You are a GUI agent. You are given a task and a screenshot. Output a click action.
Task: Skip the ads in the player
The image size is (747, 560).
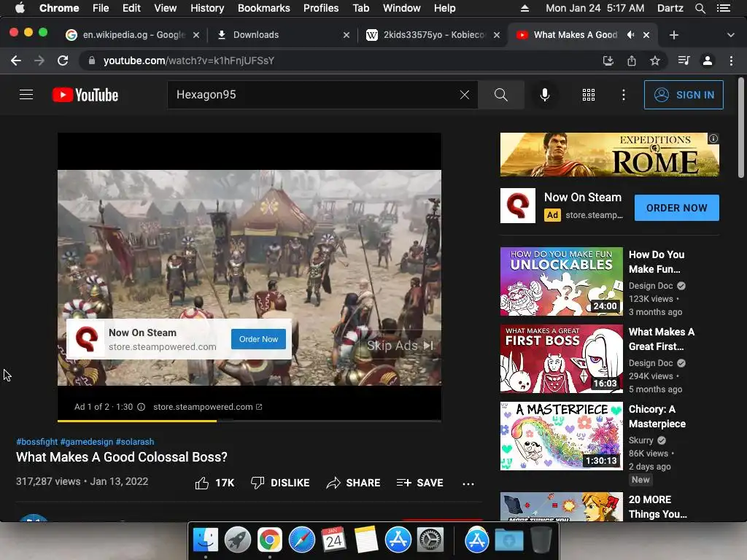tap(400, 346)
